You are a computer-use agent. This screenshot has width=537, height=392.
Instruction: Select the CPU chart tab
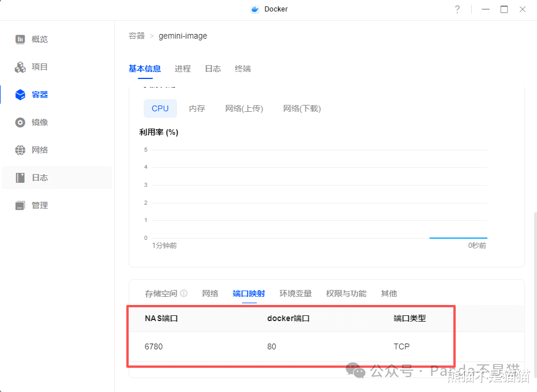point(160,108)
